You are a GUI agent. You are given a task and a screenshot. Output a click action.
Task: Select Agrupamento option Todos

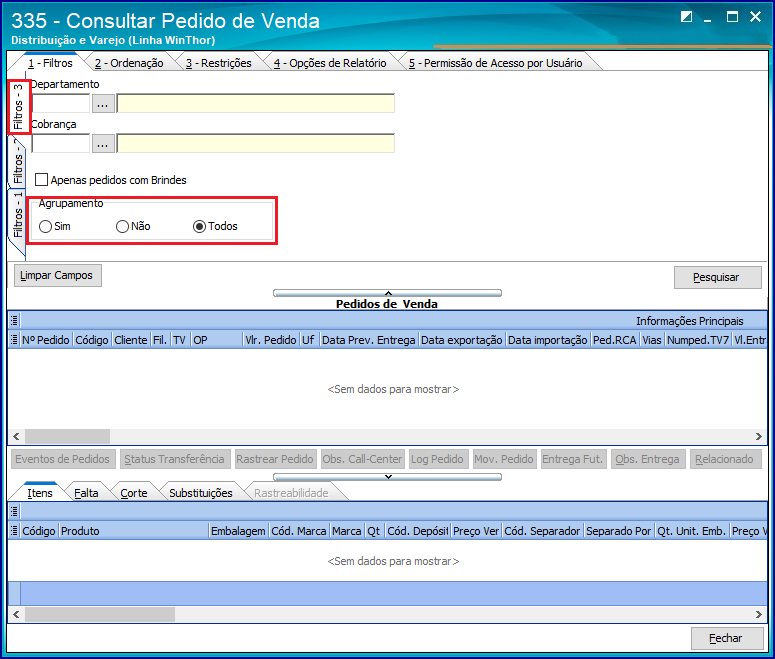(x=199, y=226)
